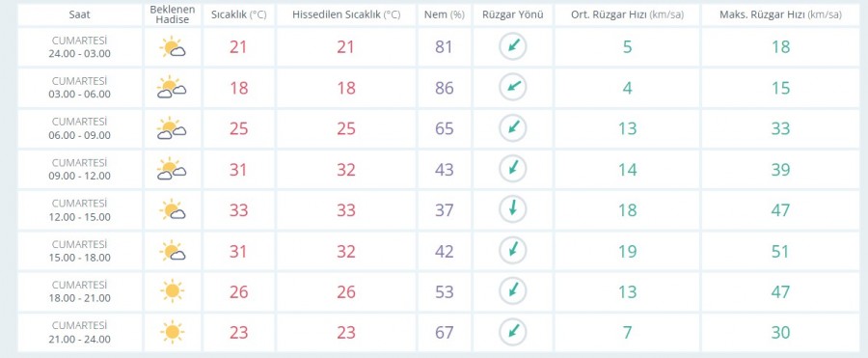The image size is (868, 358).
Task: Click the Ort. Rüzgar Hızı header
Action: click(x=627, y=15)
